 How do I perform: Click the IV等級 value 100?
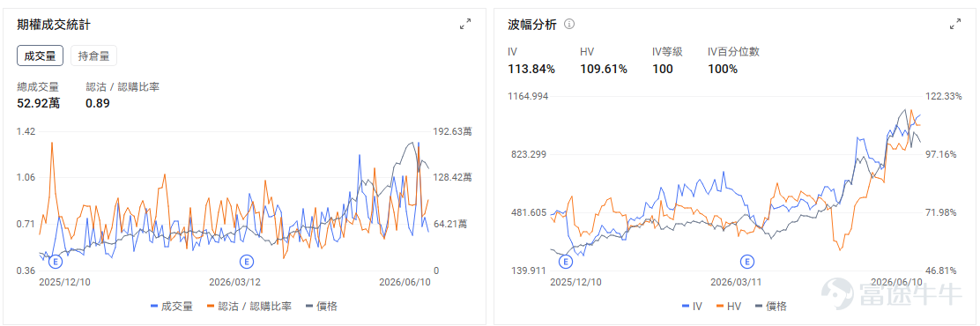point(663,69)
